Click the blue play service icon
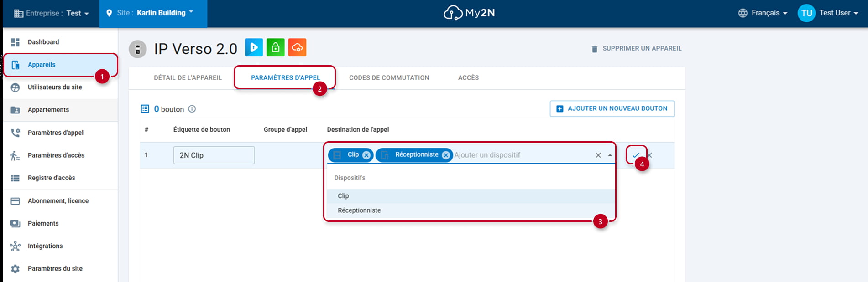 pos(254,47)
